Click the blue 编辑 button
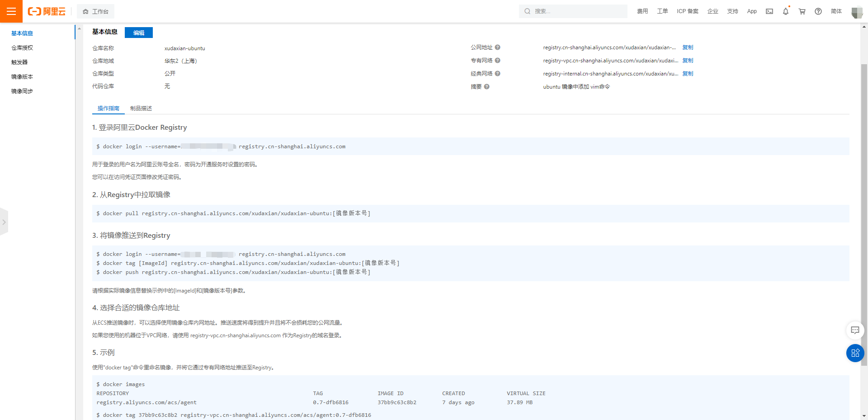This screenshot has width=868, height=420. (x=139, y=33)
